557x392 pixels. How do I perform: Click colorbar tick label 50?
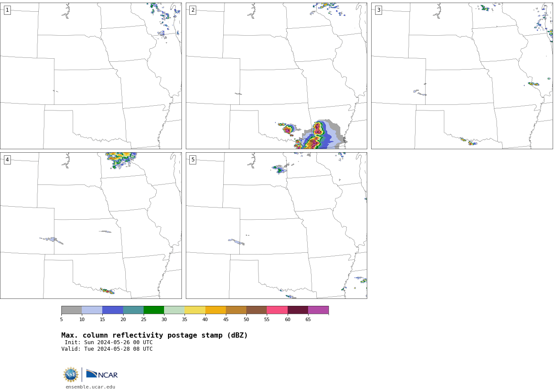click(246, 320)
